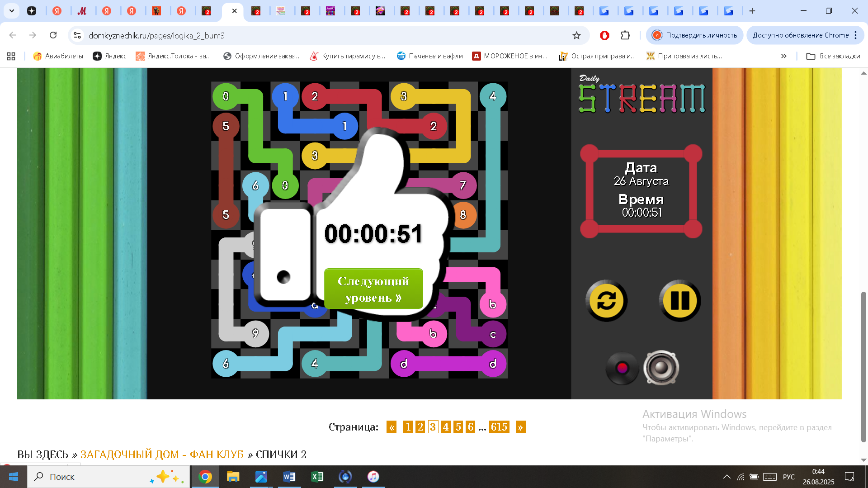Open the Extensions puzzle icon
This screenshot has width=868, height=488.
coord(625,35)
